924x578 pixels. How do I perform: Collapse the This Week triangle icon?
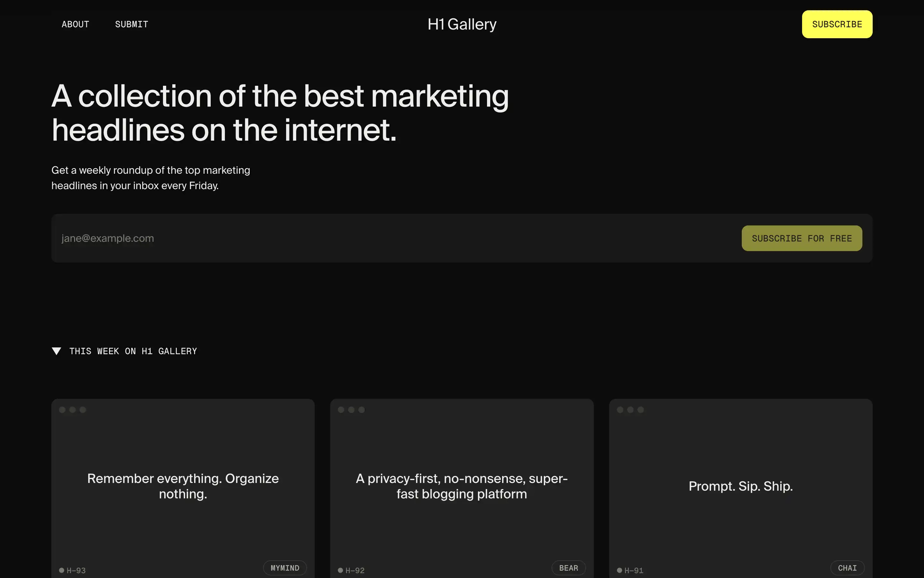click(x=56, y=351)
